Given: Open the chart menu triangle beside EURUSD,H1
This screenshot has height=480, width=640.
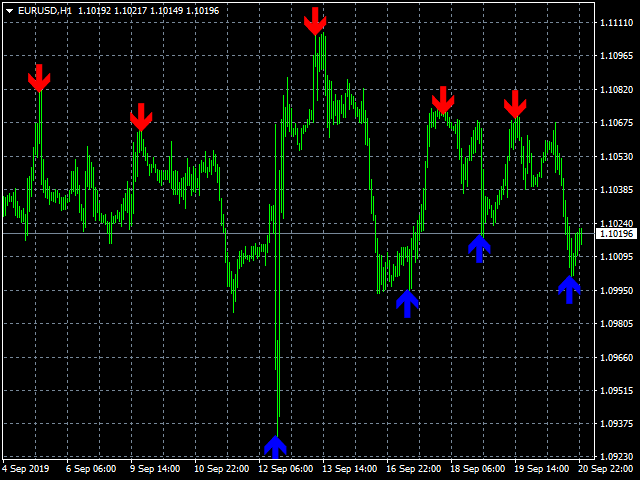Looking at the screenshot, I should [x=9, y=11].
